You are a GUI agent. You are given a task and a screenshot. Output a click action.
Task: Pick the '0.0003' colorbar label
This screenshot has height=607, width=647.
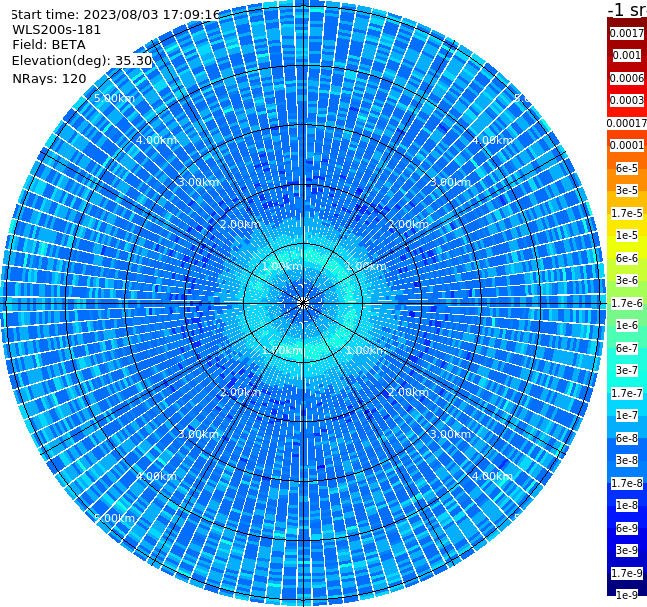(x=627, y=100)
